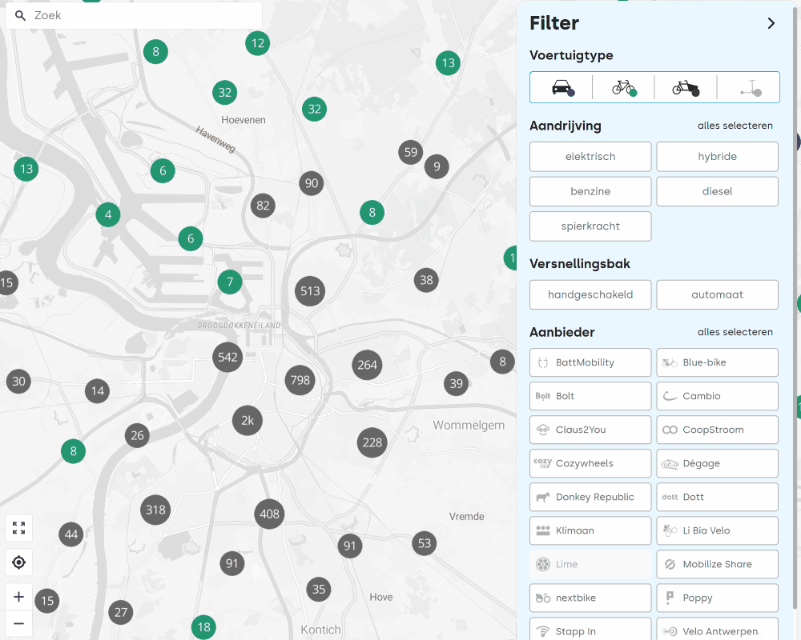Select the car vehicle type icon
801x640 pixels.
(x=561, y=88)
